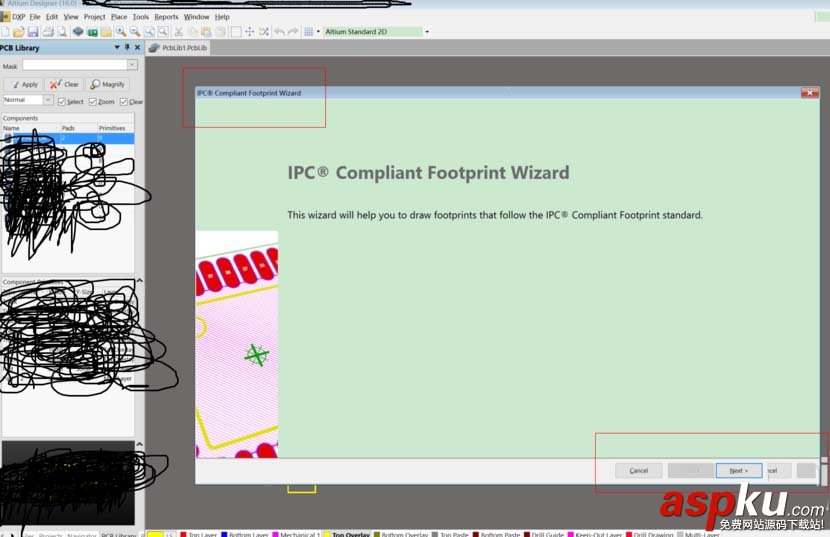Click the Select Inside Area rectangle icon

pyautogui.click(x=236, y=32)
